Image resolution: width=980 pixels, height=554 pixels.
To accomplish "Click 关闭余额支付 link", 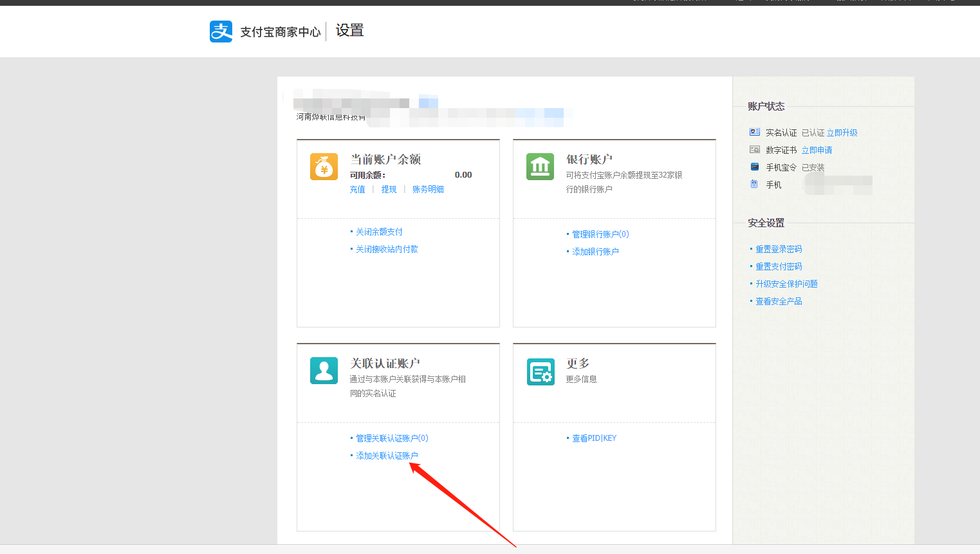I will (x=379, y=232).
